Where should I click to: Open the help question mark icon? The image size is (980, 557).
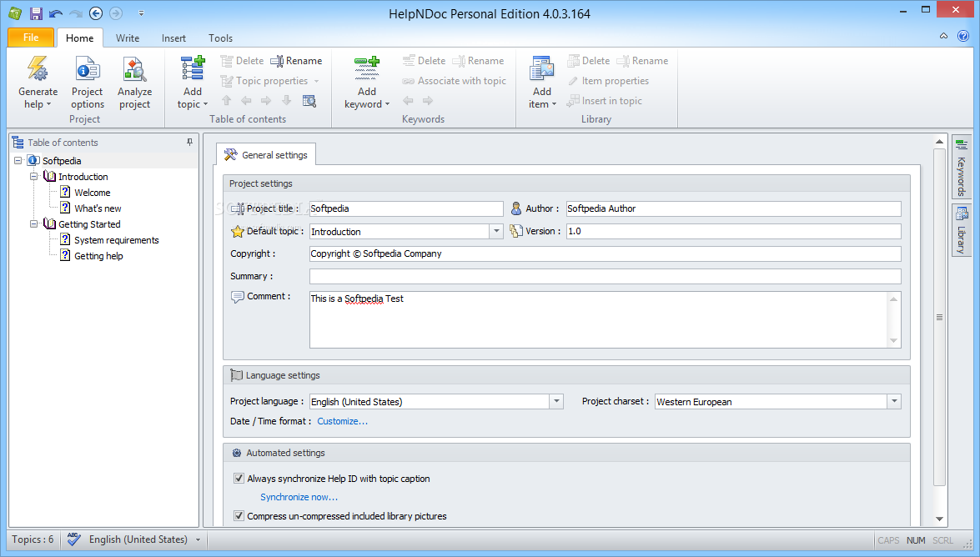tap(963, 36)
